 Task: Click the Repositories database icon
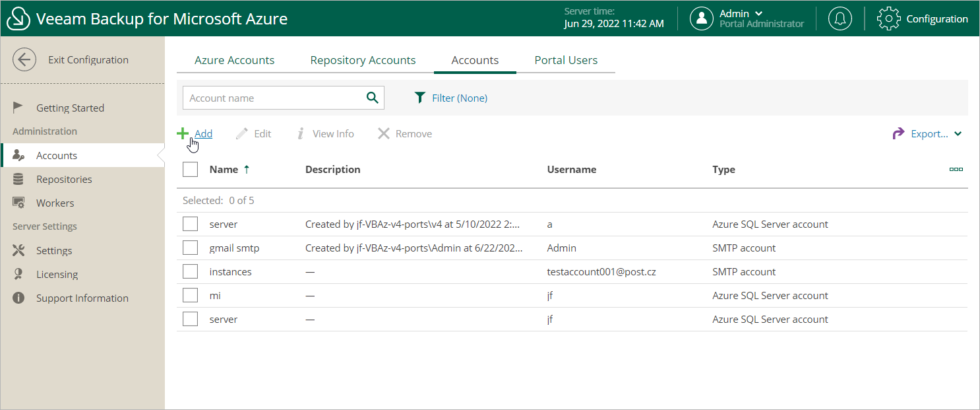click(x=18, y=179)
